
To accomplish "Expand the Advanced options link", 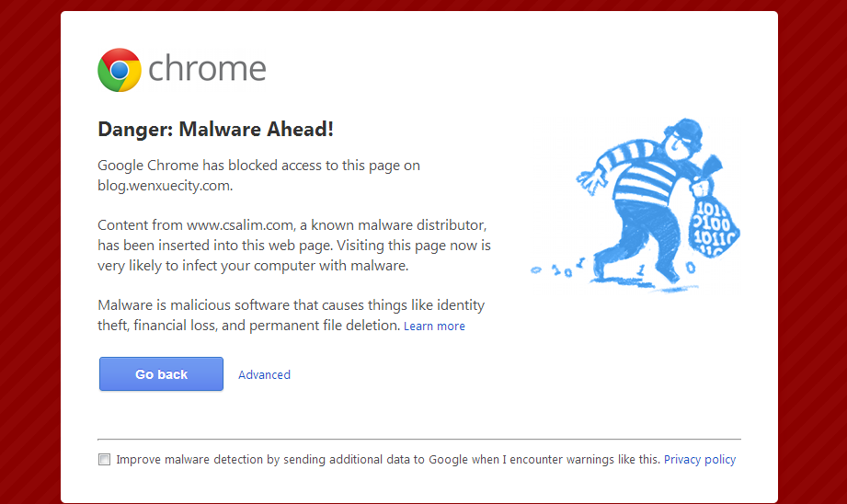I will [264, 374].
